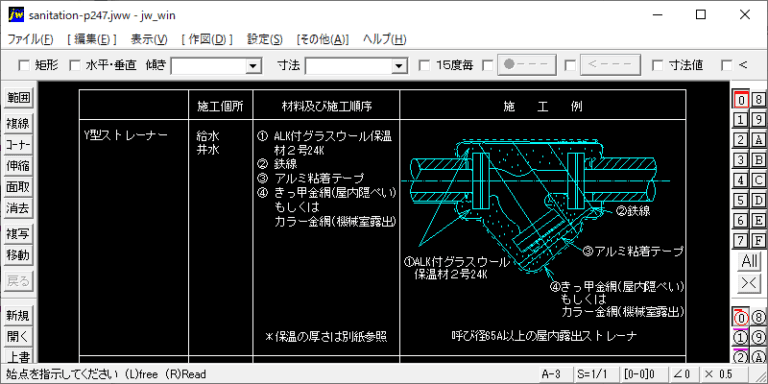The image size is (768, 384).
Task: Open the 設定(S) menu
Action: tap(264, 40)
